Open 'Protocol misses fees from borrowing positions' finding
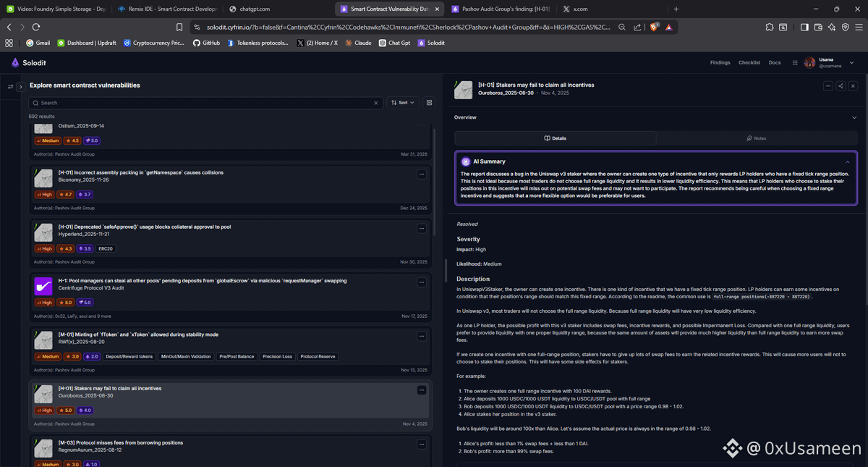The height and width of the screenshot is (467, 868). 121,442
